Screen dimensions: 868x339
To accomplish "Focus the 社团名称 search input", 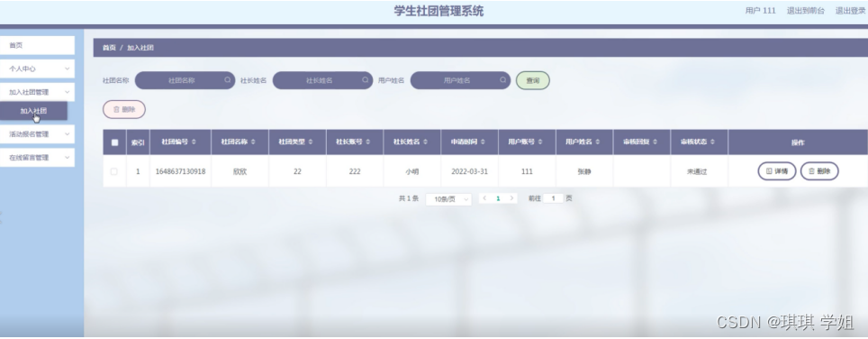I will [185, 80].
